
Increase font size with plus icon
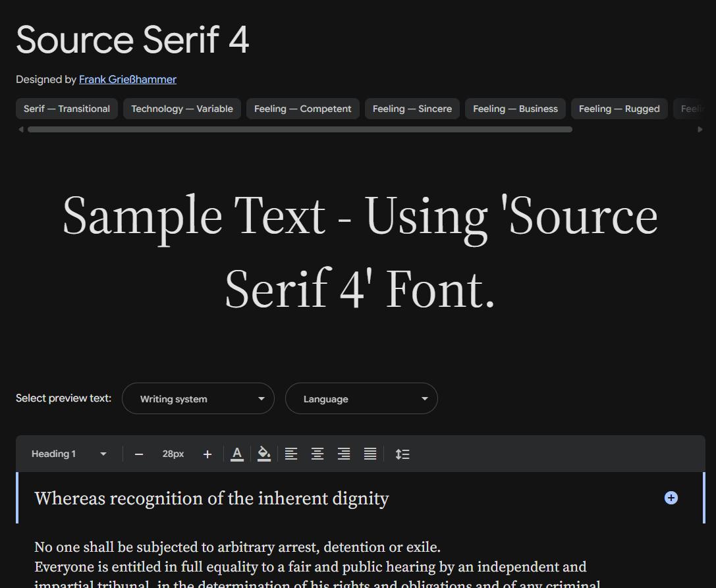click(207, 454)
